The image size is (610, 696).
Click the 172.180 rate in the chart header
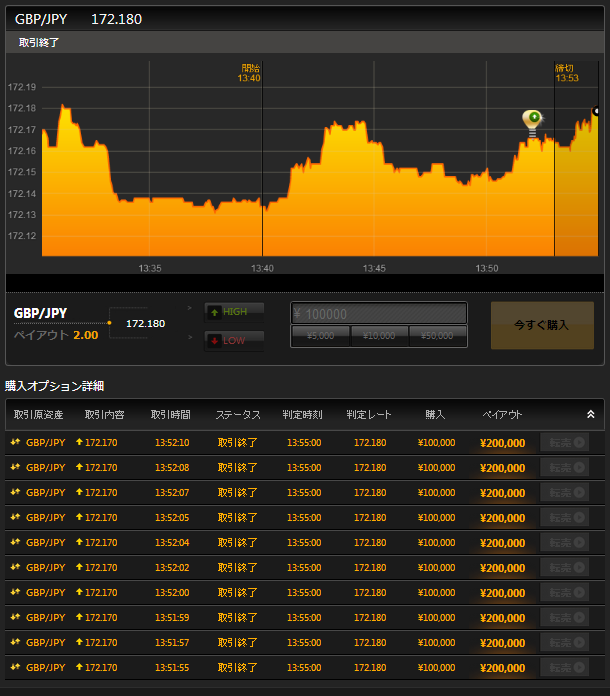[x=116, y=19]
